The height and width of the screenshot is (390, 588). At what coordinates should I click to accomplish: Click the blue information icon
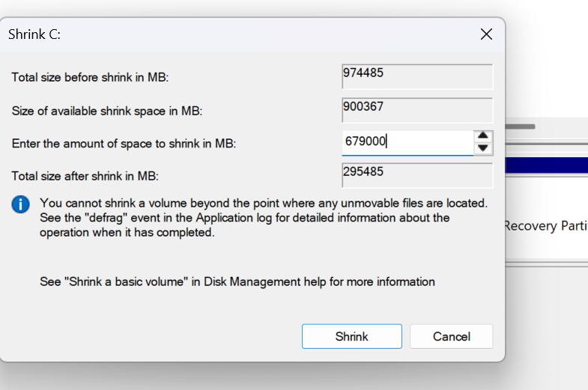[x=21, y=204]
